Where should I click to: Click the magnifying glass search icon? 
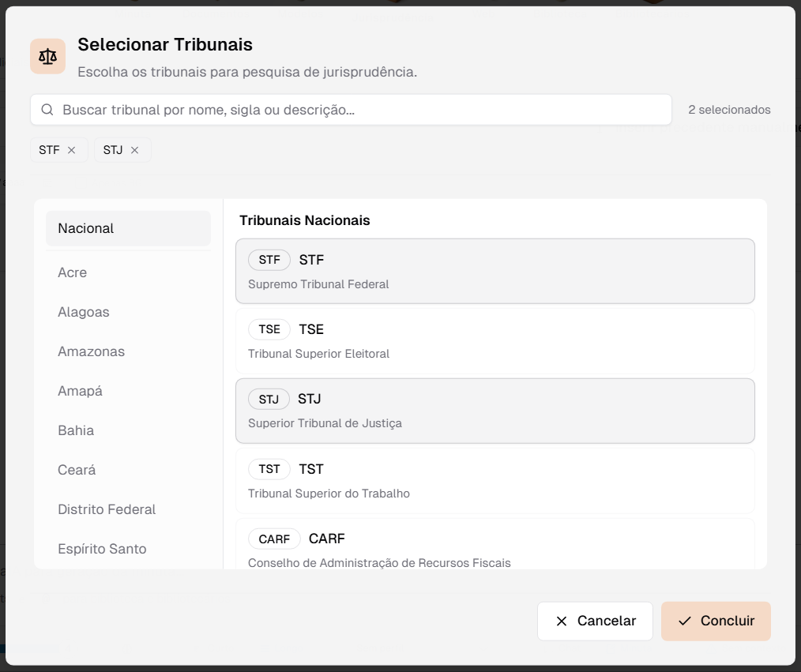pos(47,110)
